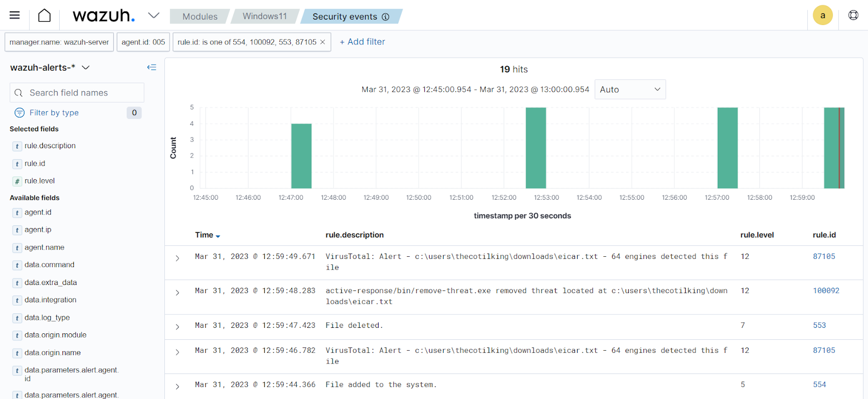The image size is (868, 399).
Task: Select the Windows11 breadcrumb tab
Action: coord(265,16)
